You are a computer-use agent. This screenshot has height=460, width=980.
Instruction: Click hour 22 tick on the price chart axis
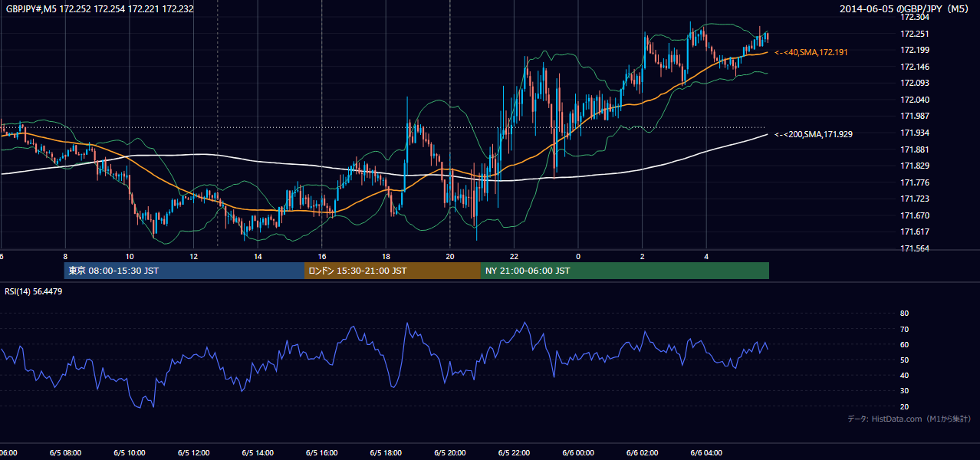click(x=514, y=256)
